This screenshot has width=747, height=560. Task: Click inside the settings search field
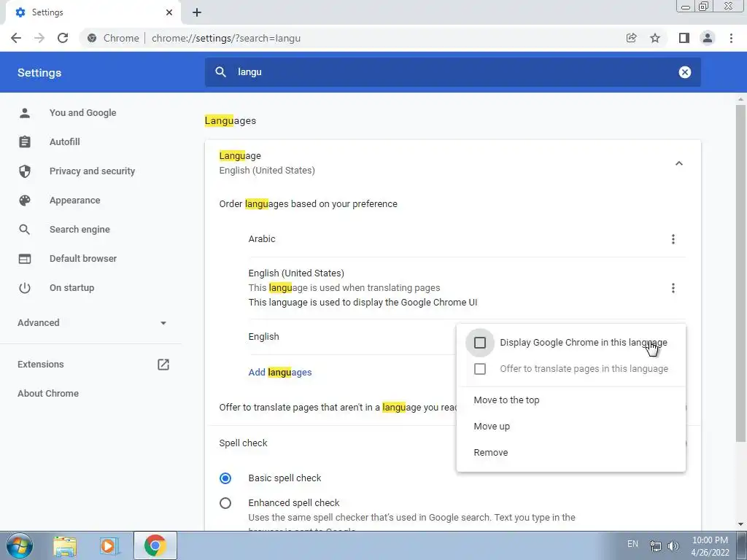[x=452, y=72]
